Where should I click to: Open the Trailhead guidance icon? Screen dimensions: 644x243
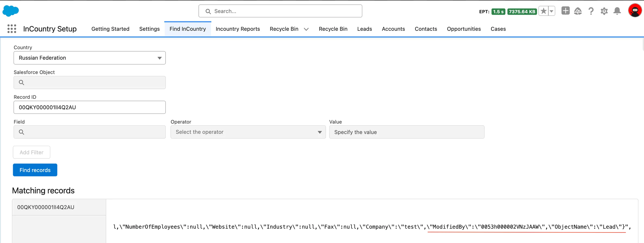click(578, 11)
